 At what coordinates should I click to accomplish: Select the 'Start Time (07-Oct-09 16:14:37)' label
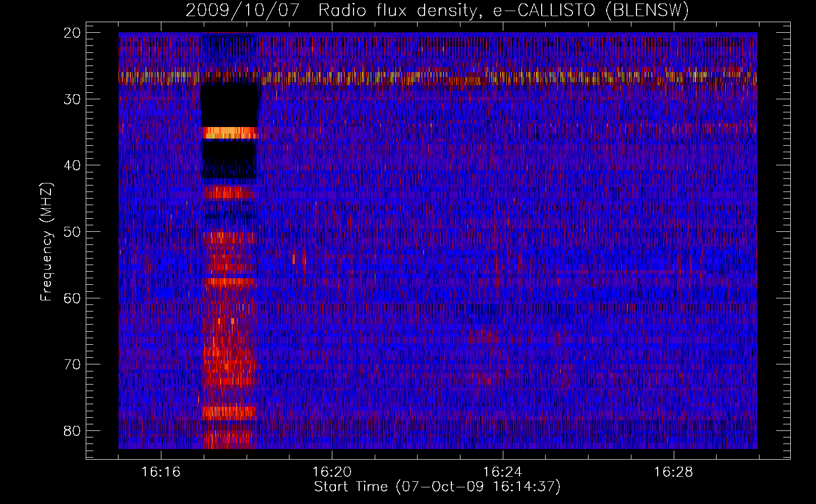click(437, 487)
